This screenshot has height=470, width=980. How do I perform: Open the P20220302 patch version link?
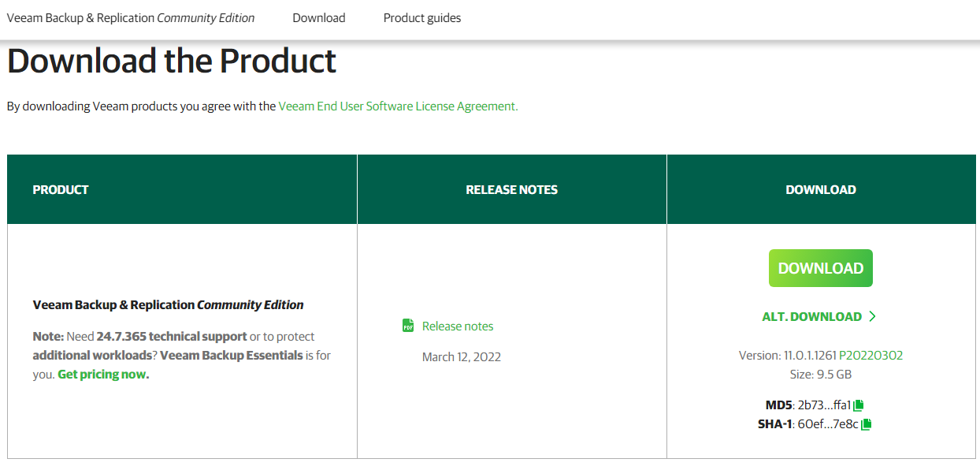pyautogui.click(x=870, y=355)
